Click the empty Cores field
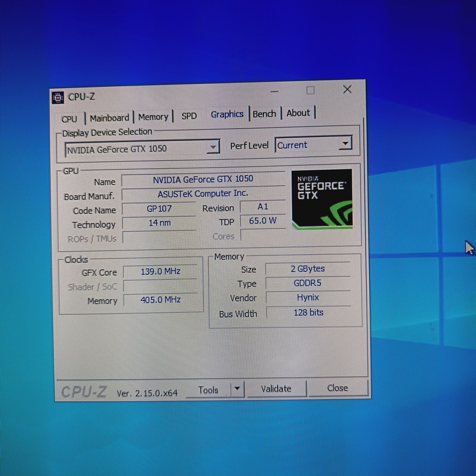 (263, 235)
